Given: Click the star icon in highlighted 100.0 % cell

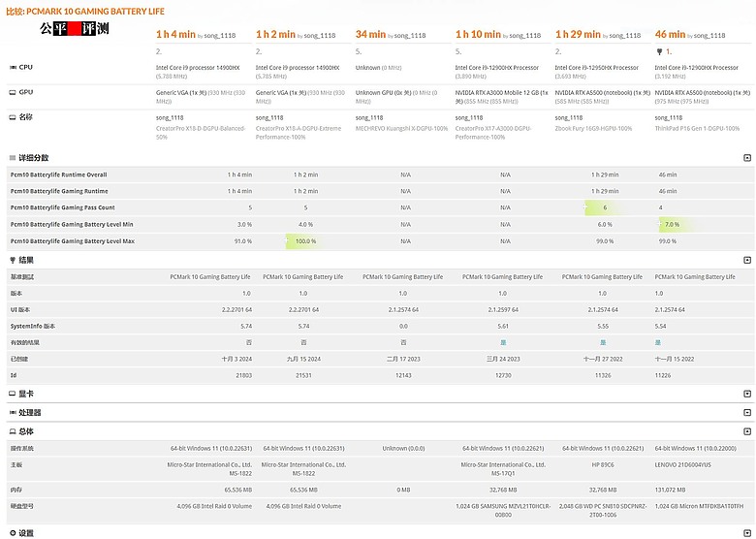Looking at the screenshot, I should click(287, 239).
